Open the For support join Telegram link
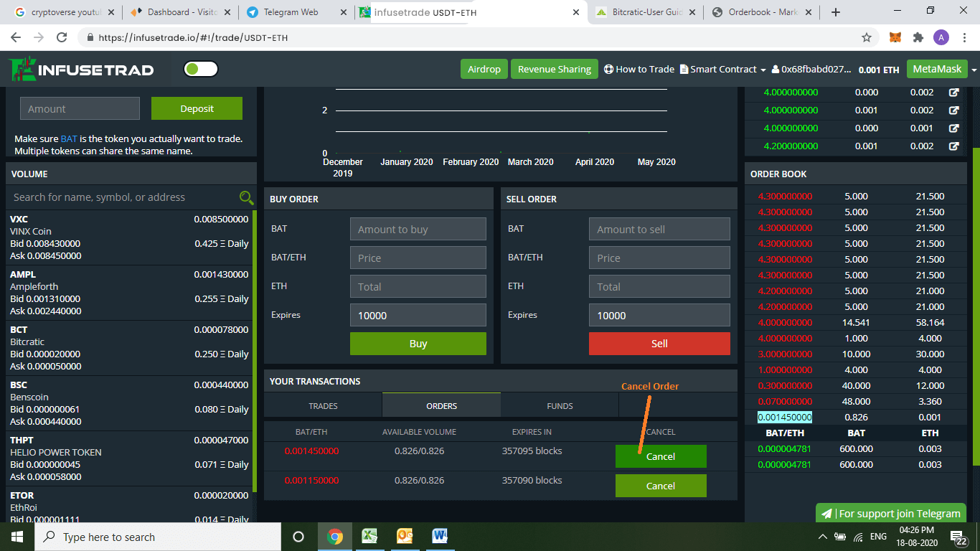 (891, 513)
